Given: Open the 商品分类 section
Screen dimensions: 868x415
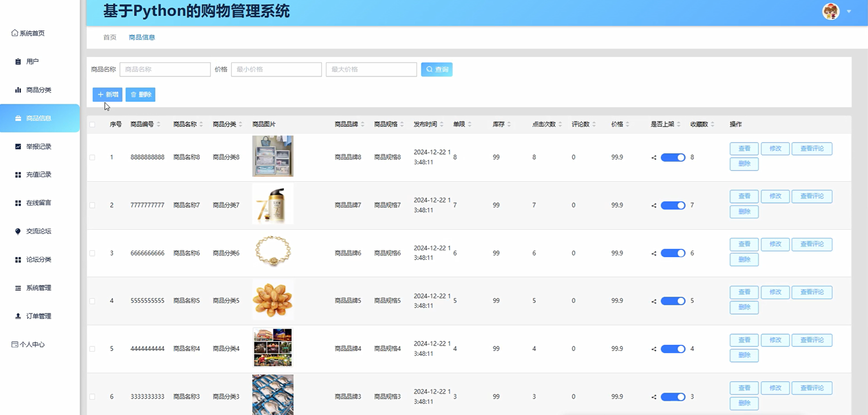Looking at the screenshot, I should [x=38, y=90].
